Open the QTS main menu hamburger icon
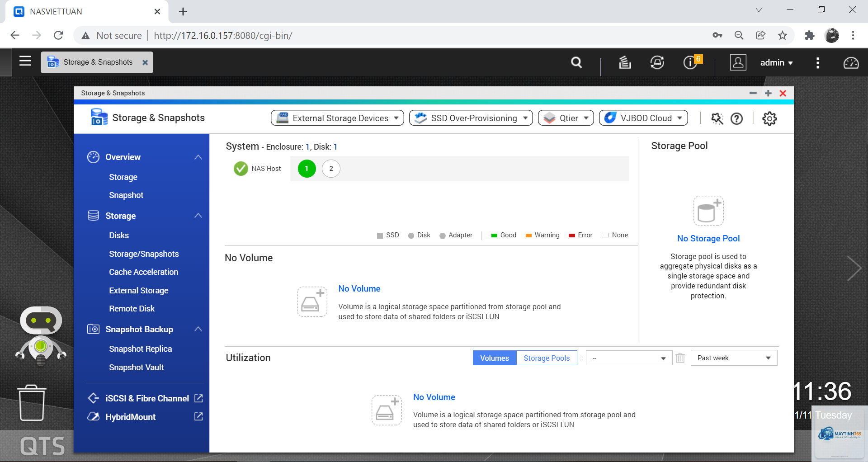Screen dimensions: 868x462 [x=25, y=61]
